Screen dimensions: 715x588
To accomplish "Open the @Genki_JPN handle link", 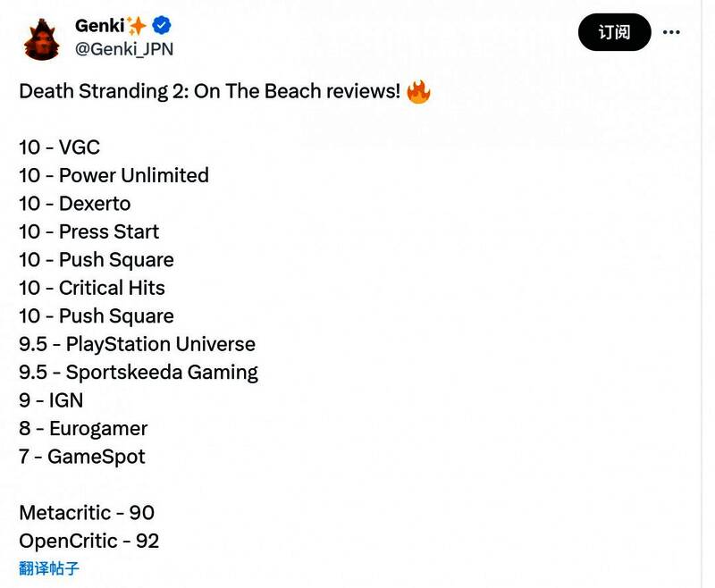I will tap(124, 49).
